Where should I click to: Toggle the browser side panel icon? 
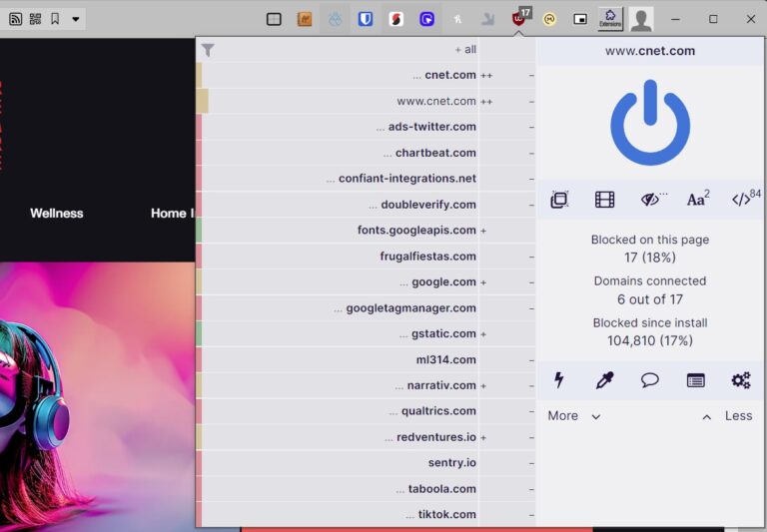click(x=274, y=19)
